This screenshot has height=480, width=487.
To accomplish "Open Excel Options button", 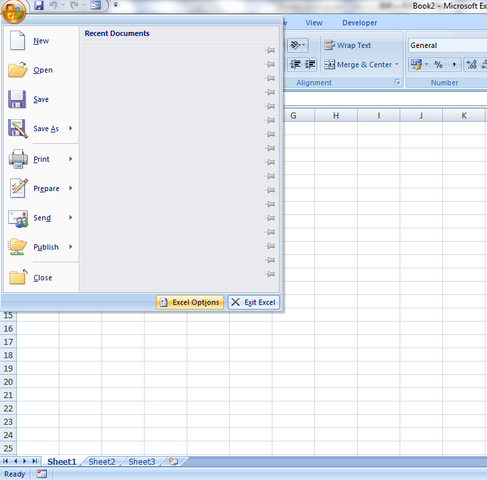I will pyautogui.click(x=190, y=302).
